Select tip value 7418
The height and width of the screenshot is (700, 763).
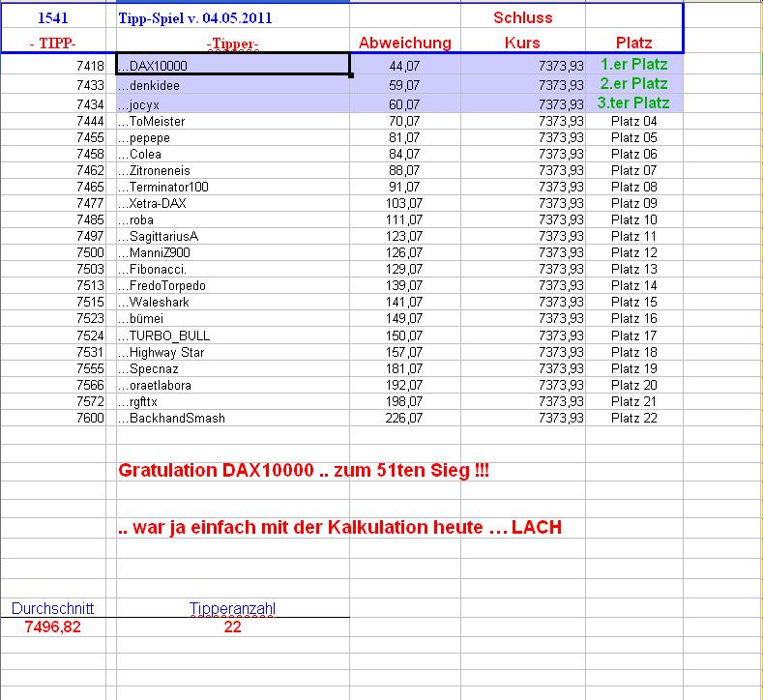[53, 65]
